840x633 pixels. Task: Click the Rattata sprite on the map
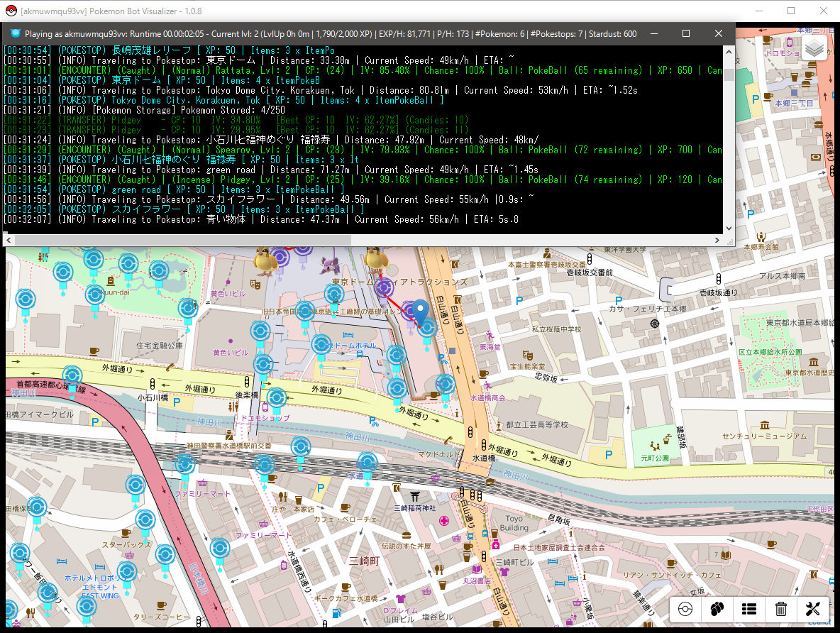[x=330, y=265]
